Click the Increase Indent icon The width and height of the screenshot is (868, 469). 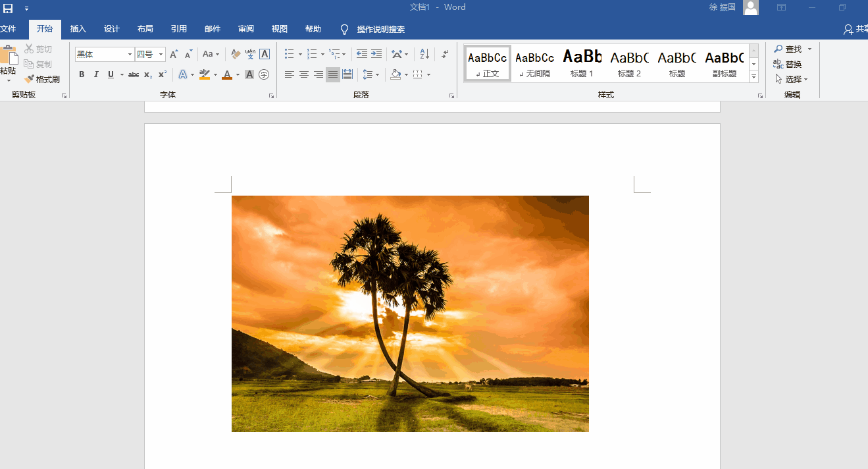[376, 54]
